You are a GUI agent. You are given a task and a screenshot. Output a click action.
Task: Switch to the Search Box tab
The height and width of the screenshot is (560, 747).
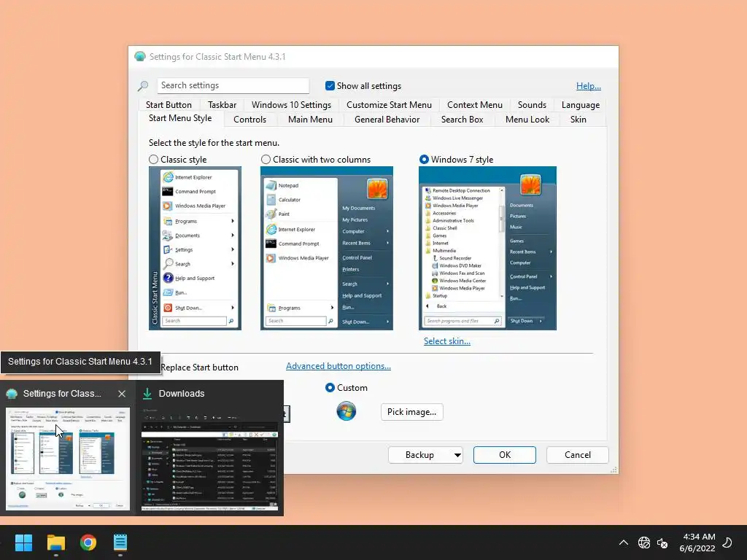click(x=462, y=120)
